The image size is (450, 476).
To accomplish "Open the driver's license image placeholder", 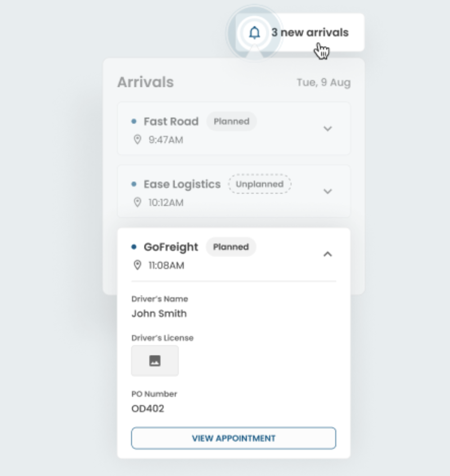I will [x=155, y=361].
